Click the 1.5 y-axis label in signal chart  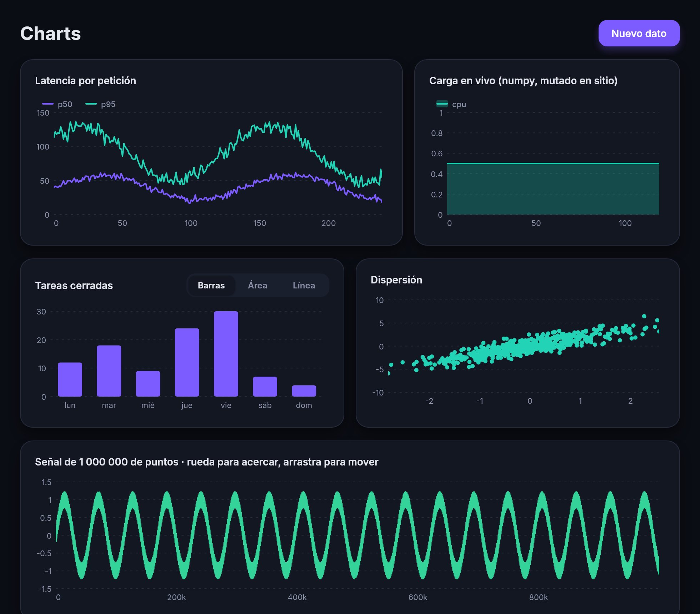click(x=46, y=482)
